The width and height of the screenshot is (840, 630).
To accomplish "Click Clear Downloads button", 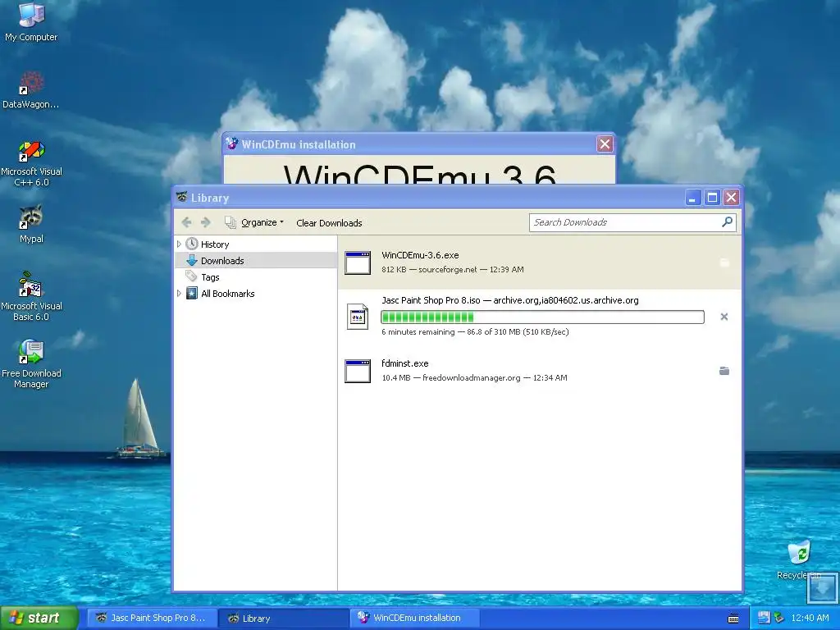I will click(x=329, y=223).
